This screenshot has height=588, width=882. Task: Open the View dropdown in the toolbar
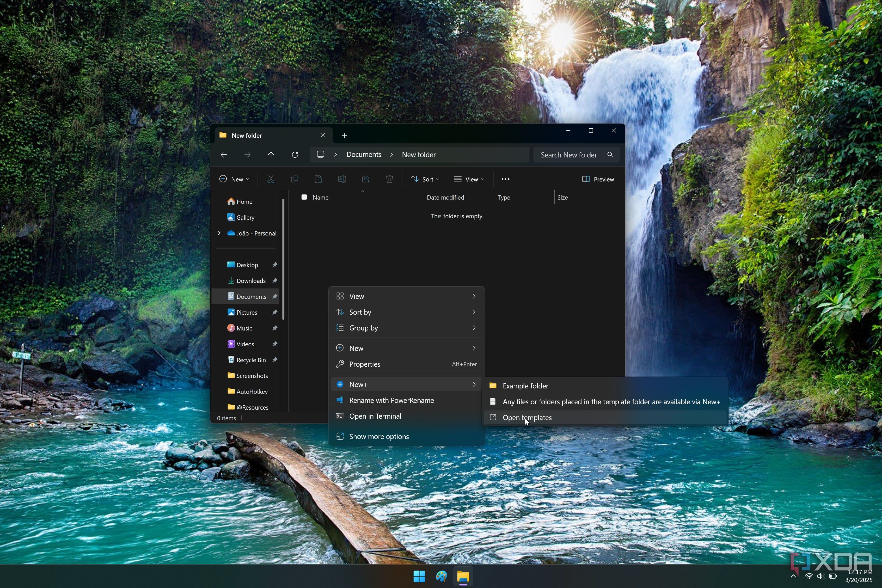click(x=469, y=179)
